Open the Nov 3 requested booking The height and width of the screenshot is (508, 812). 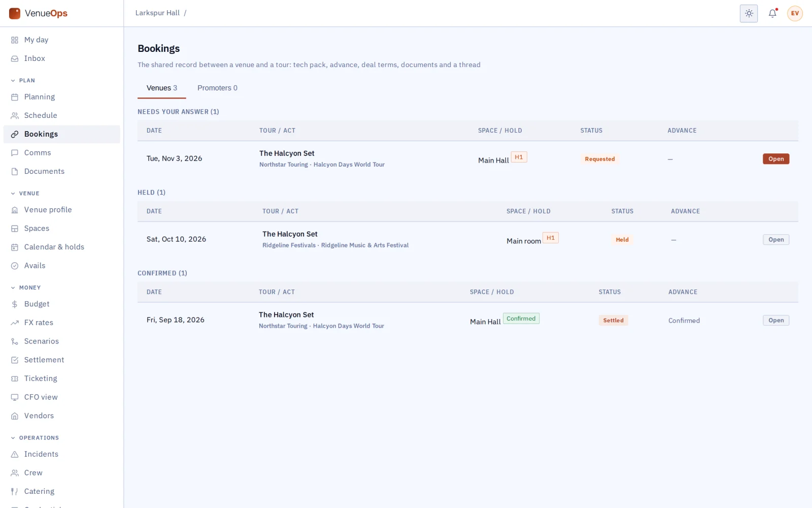point(776,159)
